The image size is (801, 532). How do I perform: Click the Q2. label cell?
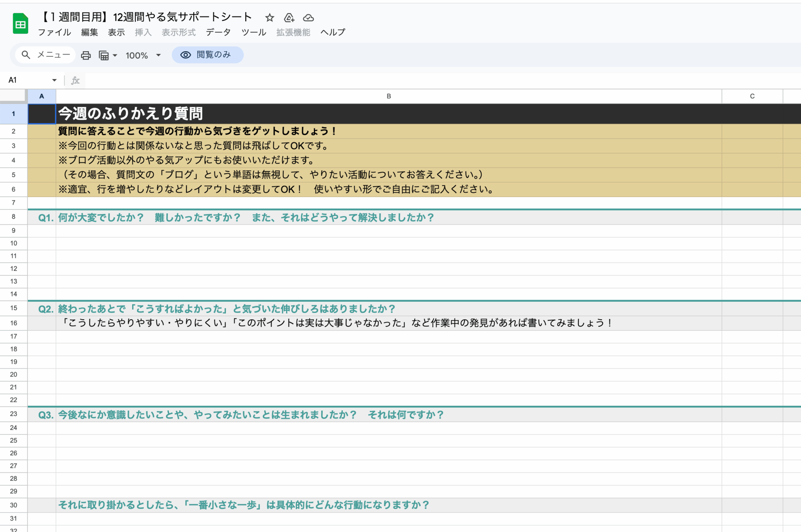(42, 309)
